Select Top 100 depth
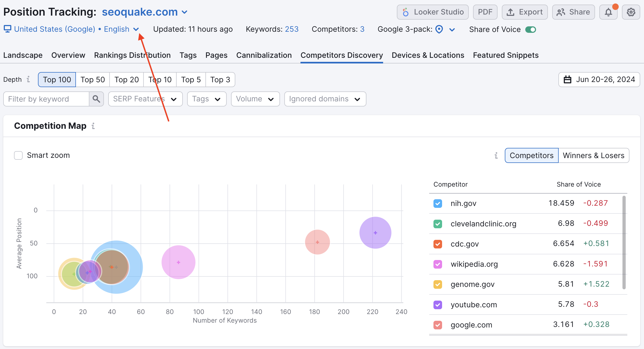 point(57,80)
